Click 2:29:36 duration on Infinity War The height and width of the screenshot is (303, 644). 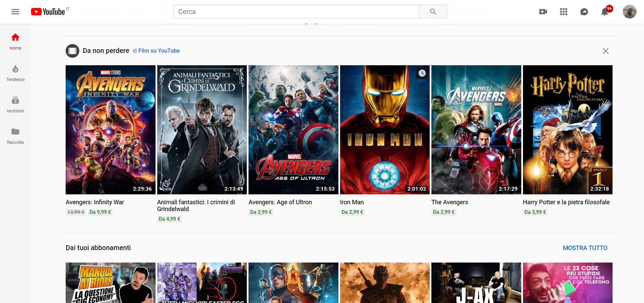point(143,189)
